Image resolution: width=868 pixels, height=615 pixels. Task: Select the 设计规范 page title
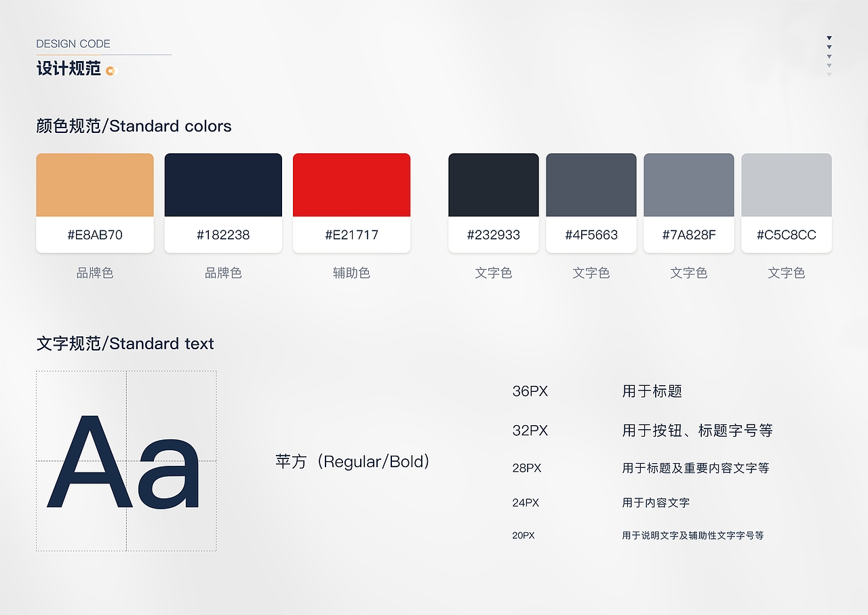[x=68, y=69]
